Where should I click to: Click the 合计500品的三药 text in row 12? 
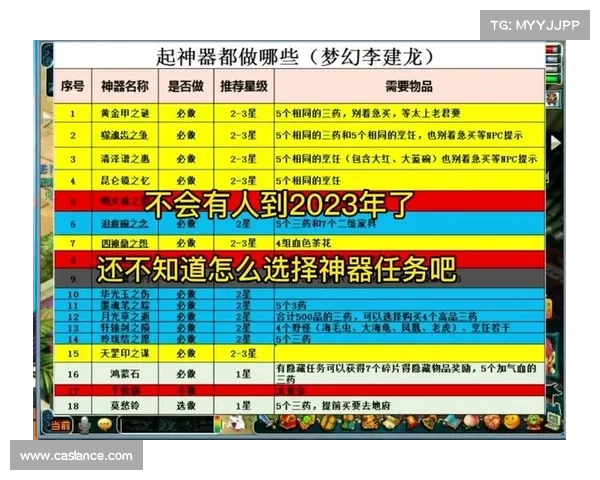pos(317,317)
